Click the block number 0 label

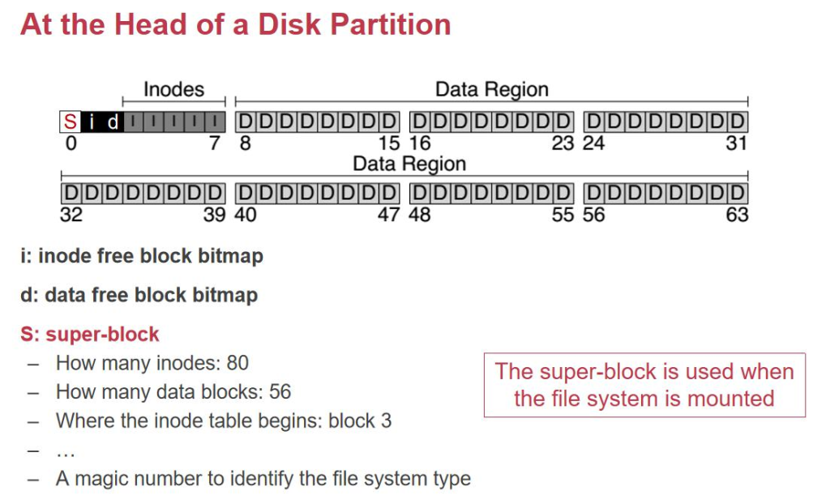(71, 144)
